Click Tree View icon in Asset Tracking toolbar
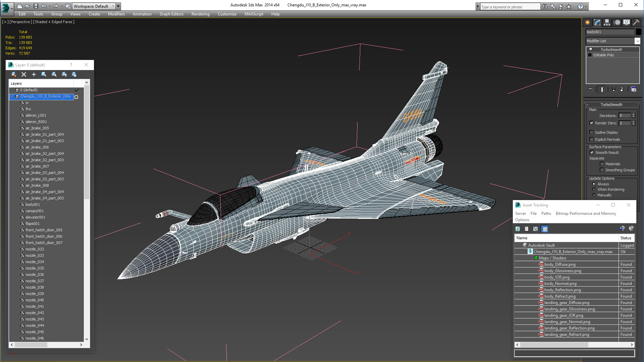 click(x=536, y=229)
